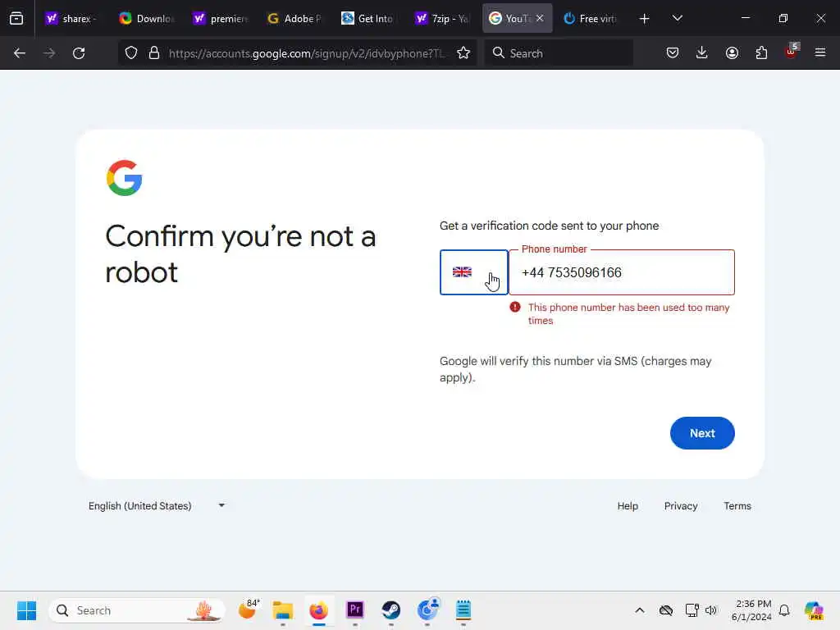The image size is (840, 630).
Task: Open Steam from the taskbar
Action: [391, 609]
